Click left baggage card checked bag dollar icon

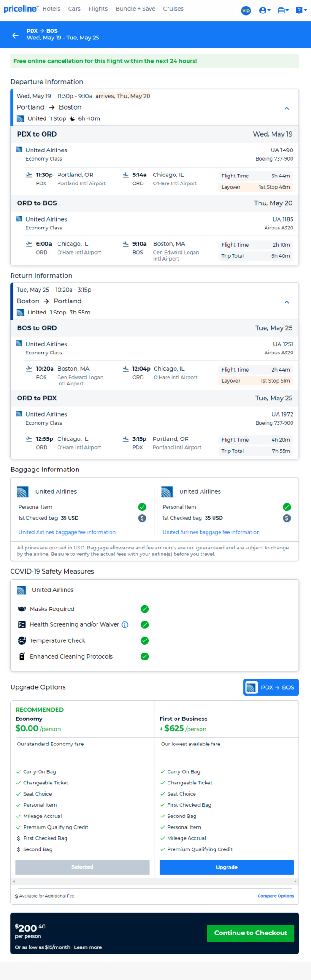[142, 518]
